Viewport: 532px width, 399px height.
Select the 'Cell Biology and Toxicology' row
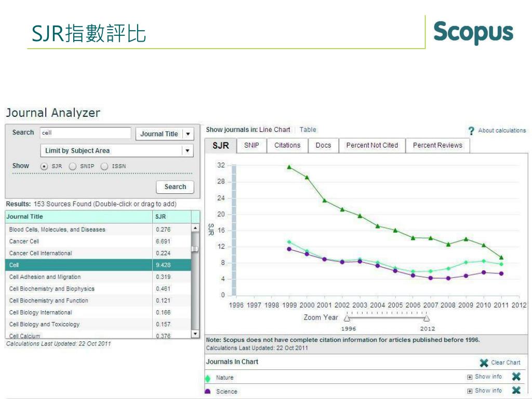[x=98, y=324]
